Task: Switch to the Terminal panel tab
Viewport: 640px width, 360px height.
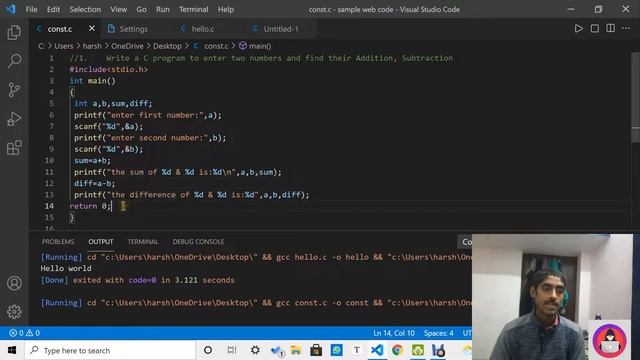Action: pyautogui.click(x=142, y=242)
